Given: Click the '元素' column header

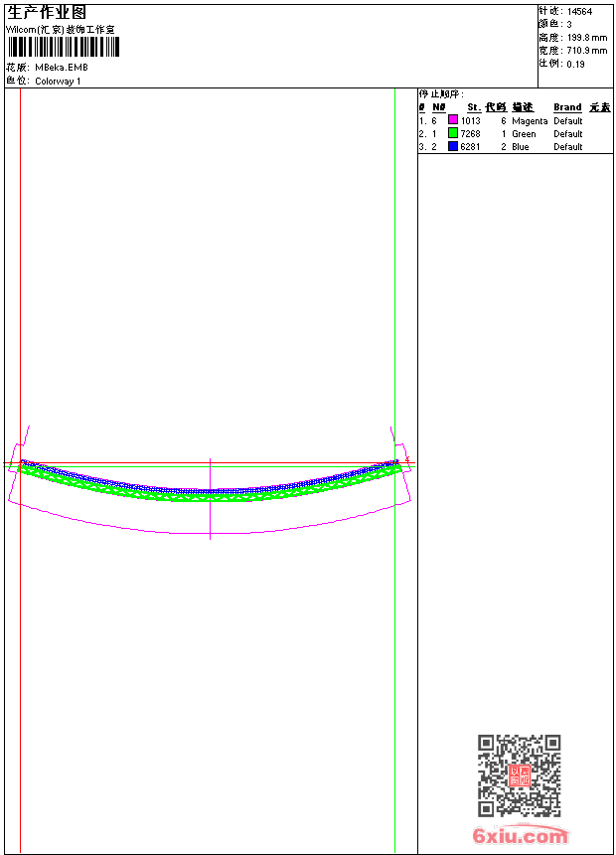Looking at the screenshot, I should [600, 107].
